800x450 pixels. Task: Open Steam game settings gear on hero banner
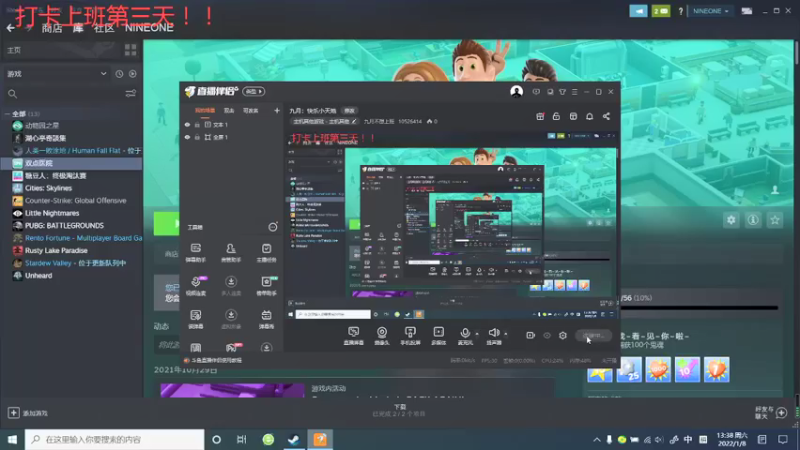pyautogui.click(x=731, y=220)
